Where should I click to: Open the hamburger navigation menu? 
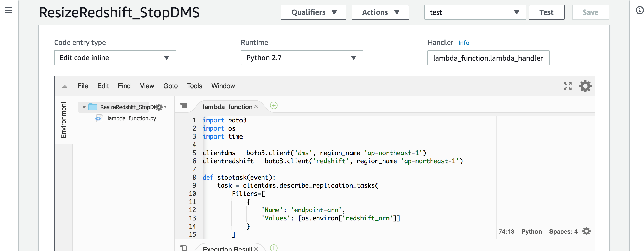coord(8,10)
